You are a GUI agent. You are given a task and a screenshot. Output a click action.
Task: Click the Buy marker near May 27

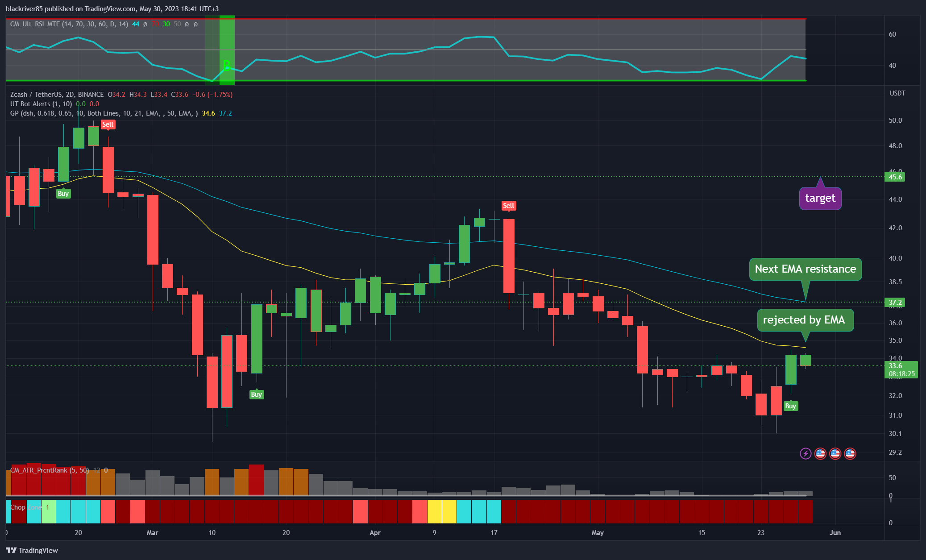pyautogui.click(x=791, y=406)
